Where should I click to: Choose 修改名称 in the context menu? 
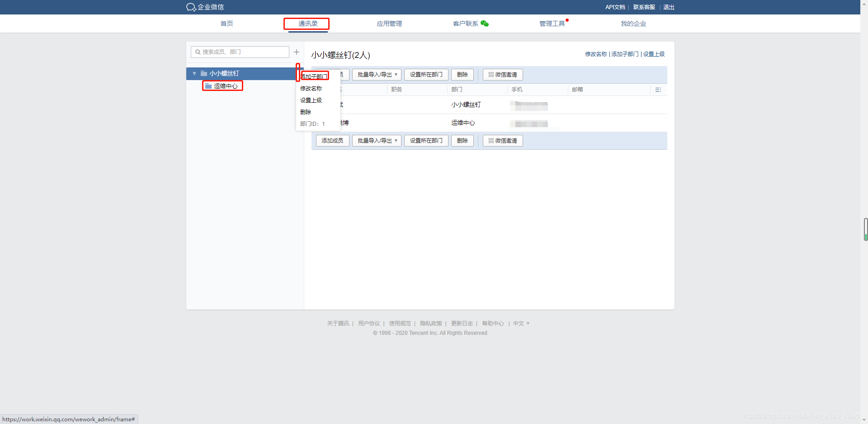[311, 89]
